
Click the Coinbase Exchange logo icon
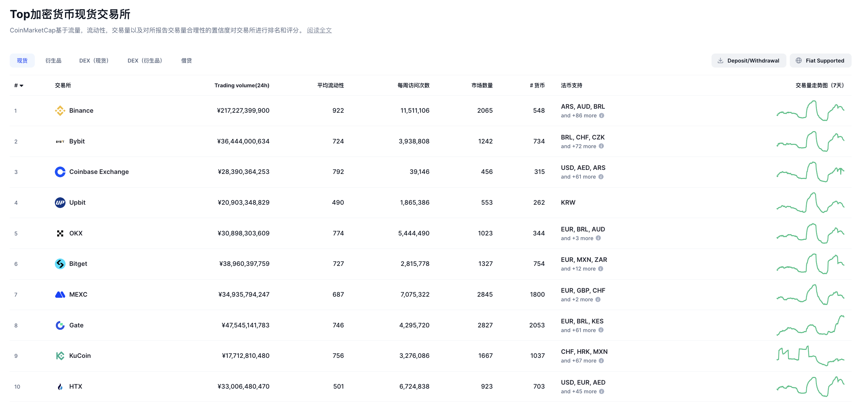[60, 172]
